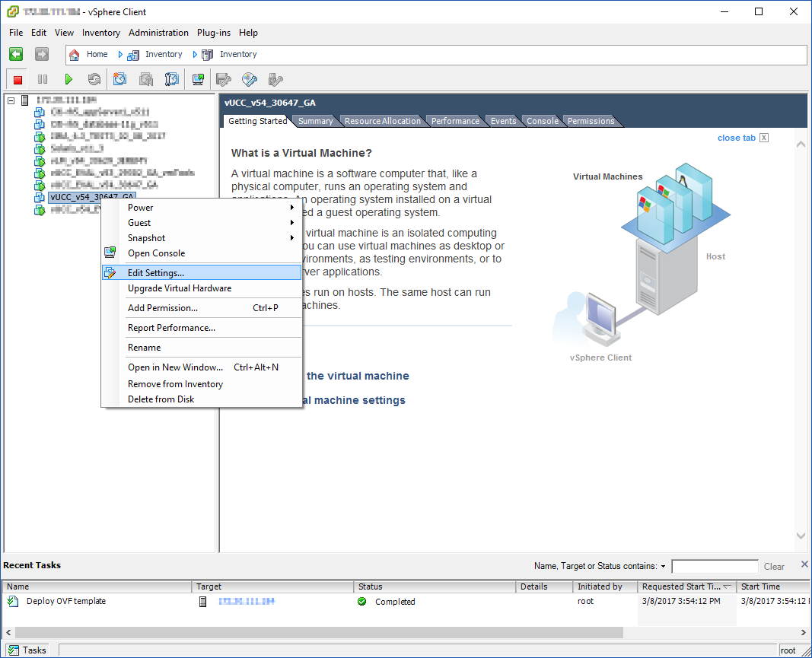Click the green back navigation arrow
The image size is (812, 658).
tap(16, 54)
